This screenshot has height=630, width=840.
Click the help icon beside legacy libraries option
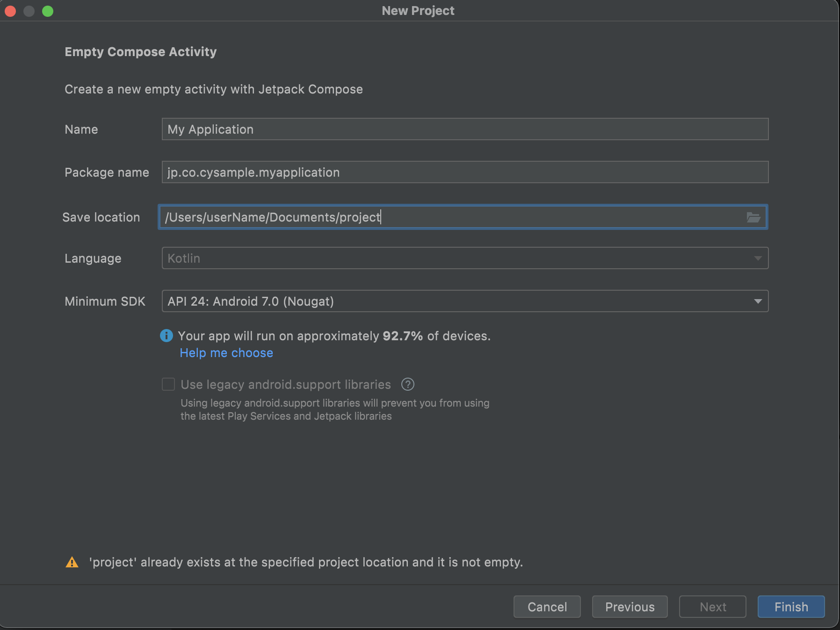coord(407,384)
